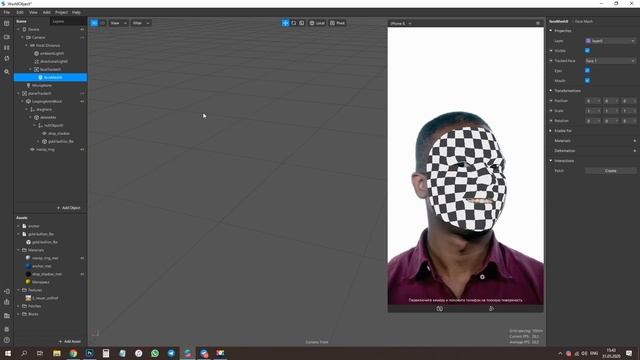The image size is (640, 360).
Task: Expand the Patches assets folder
Action: [x=18, y=306]
